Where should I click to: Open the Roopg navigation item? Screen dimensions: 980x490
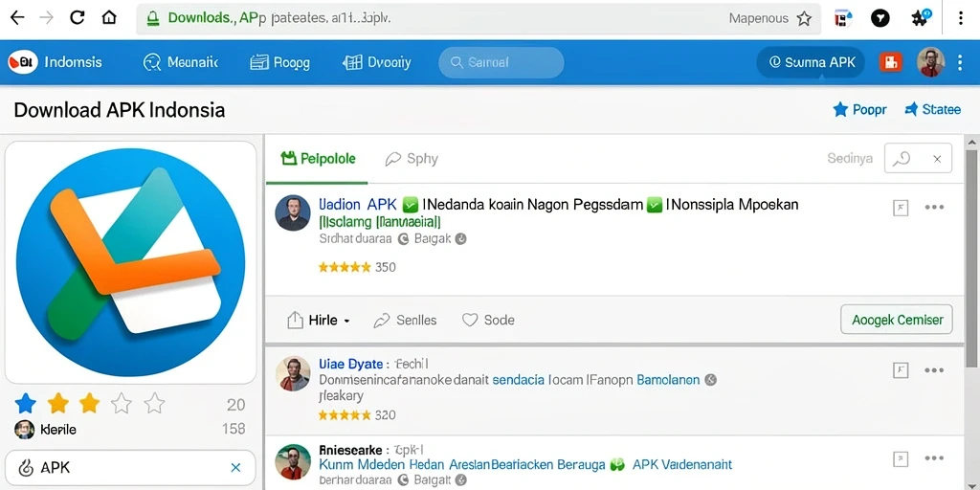(x=279, y=62)
